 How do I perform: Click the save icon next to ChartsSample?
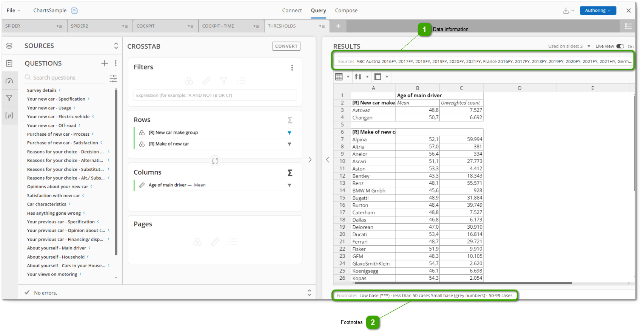click(x=75, y=11)
